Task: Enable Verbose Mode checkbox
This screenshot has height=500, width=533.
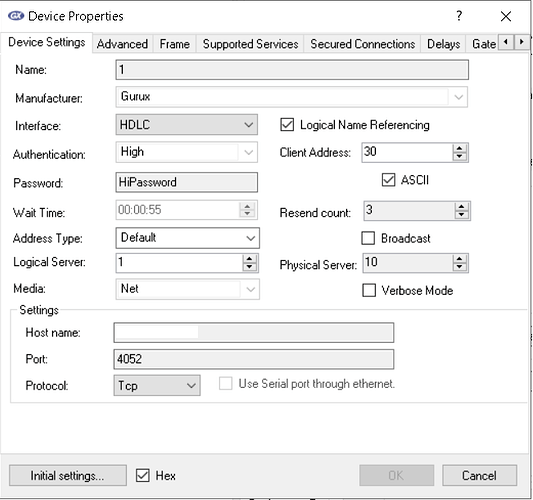Action: (x=369, y=291)
